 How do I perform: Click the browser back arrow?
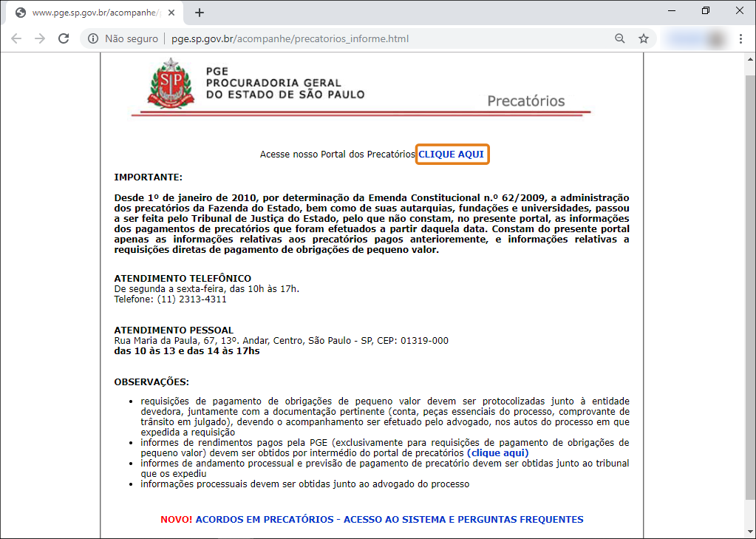pyautogui.click(x=16, y=38)
